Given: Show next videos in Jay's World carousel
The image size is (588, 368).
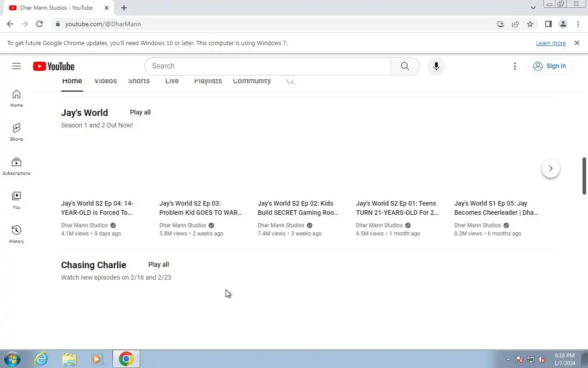Looking at the screenshot, I should point(550,168).
